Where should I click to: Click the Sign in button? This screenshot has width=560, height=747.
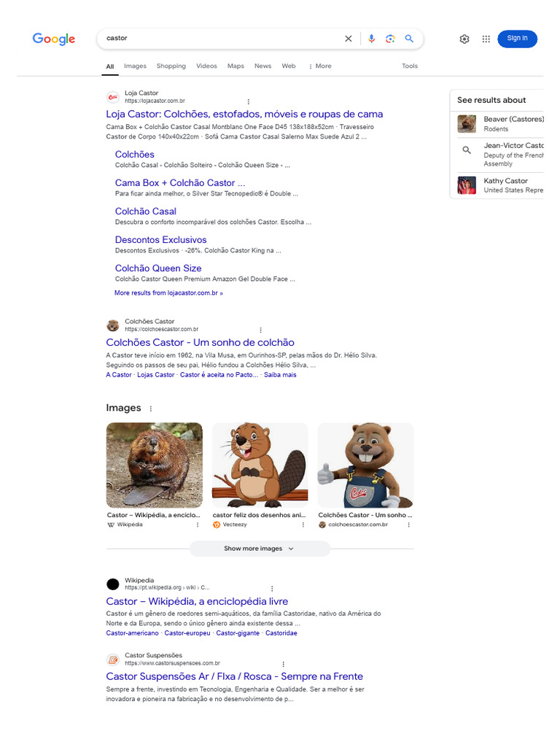[x=517, y=39]
